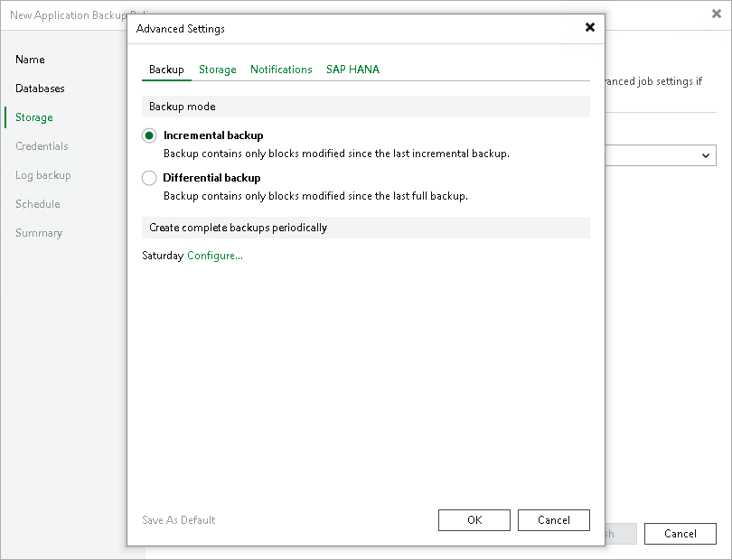Open the Notifications tab
The width and height of the screenshot is (732, 560).
click(x=281, y=69)
